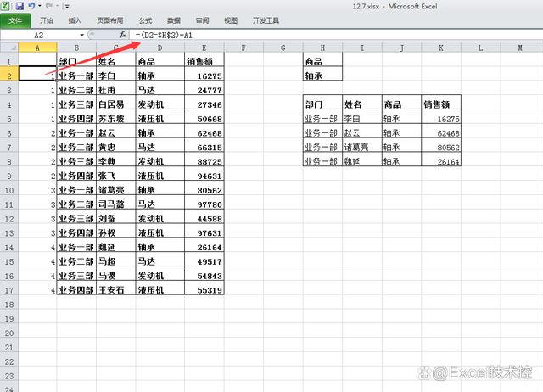Open the 开发工具 (Developer) ribbon tab
This screenshot has width=543, height=392.
(267, 20)
